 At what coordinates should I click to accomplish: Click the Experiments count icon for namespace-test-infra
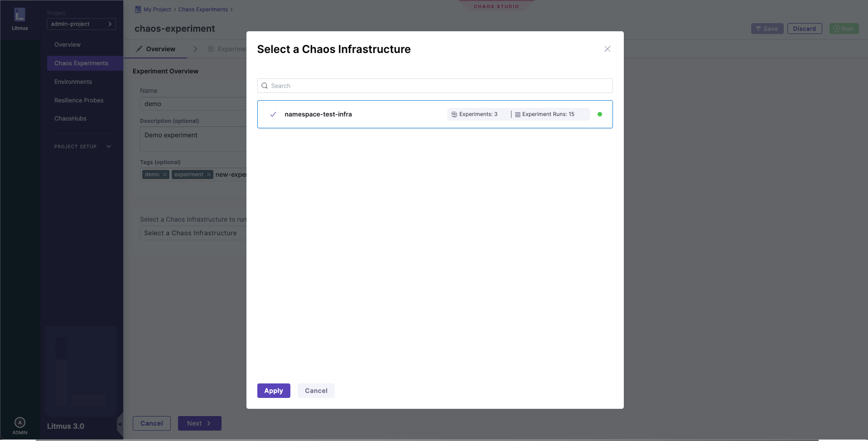(453, 114)
